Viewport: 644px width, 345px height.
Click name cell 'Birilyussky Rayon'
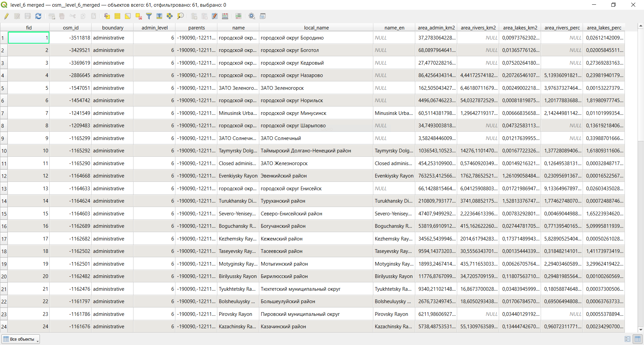(238, 276)
